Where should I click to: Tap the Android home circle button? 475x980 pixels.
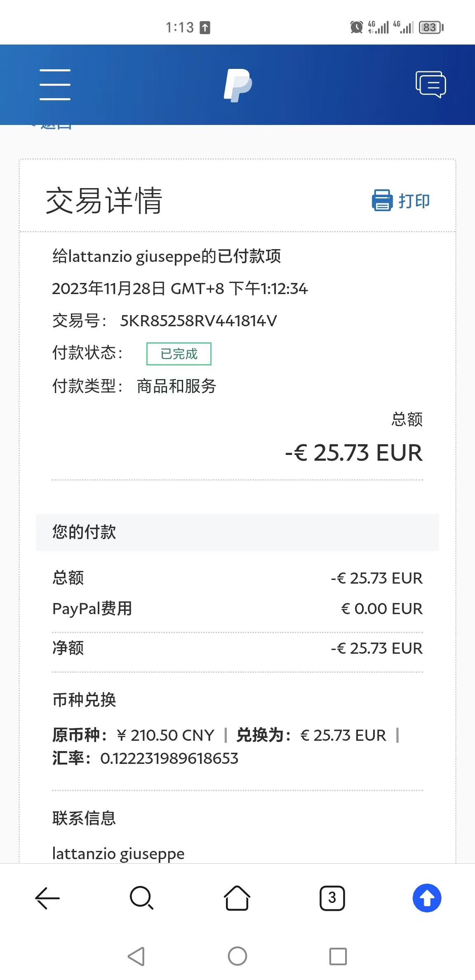237,956
